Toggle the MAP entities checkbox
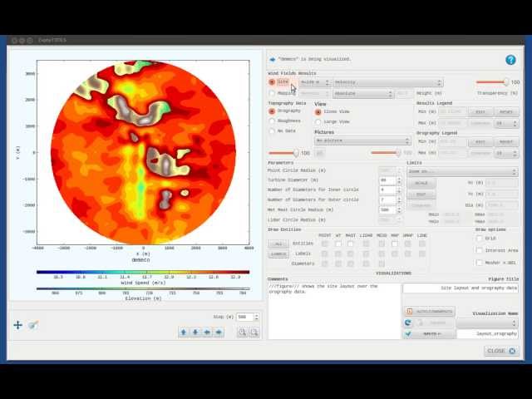Viewport: 532px width, 399px height. pos(394,244)
